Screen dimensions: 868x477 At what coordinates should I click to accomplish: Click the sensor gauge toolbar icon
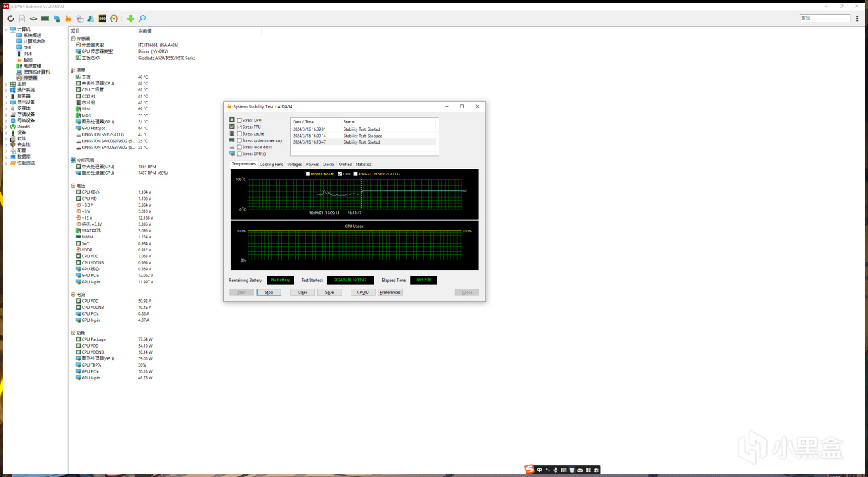(x=114, y=18)
